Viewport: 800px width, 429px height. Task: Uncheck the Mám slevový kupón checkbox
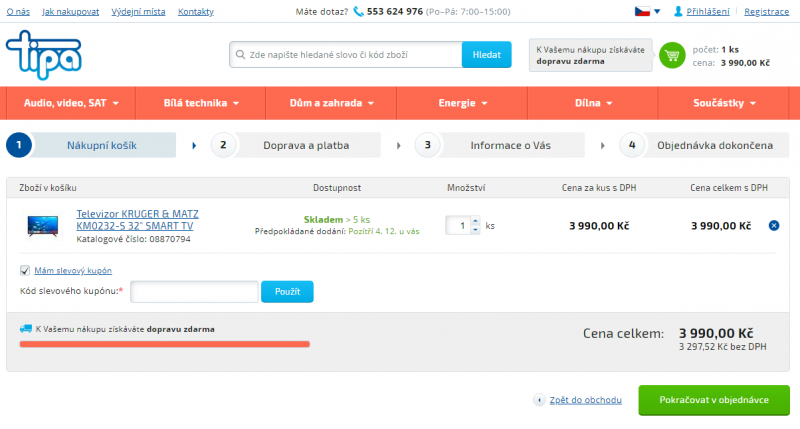tap(24, 270)
